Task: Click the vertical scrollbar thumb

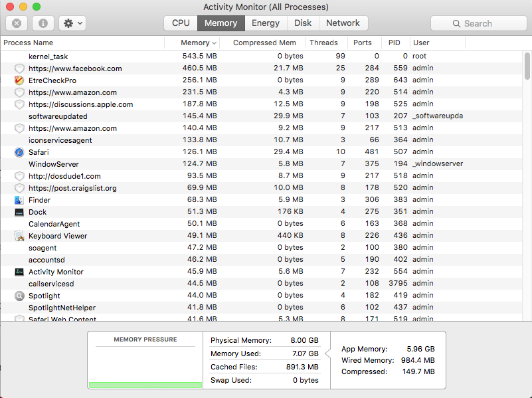Action: pyautogui.click(x=527, y=66)
